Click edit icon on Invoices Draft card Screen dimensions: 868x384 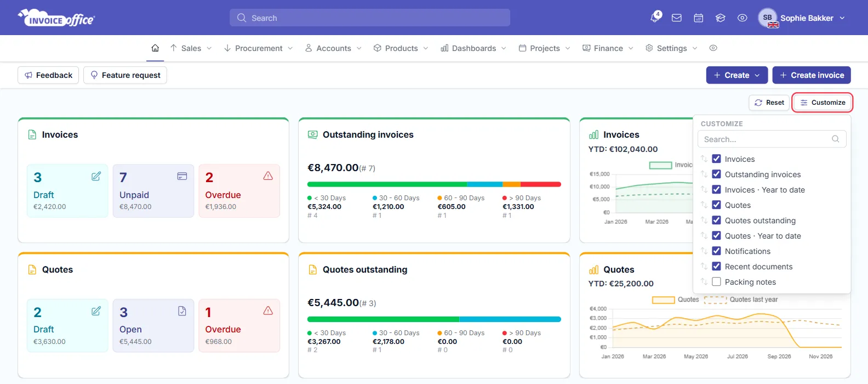[x=96, y=176]
